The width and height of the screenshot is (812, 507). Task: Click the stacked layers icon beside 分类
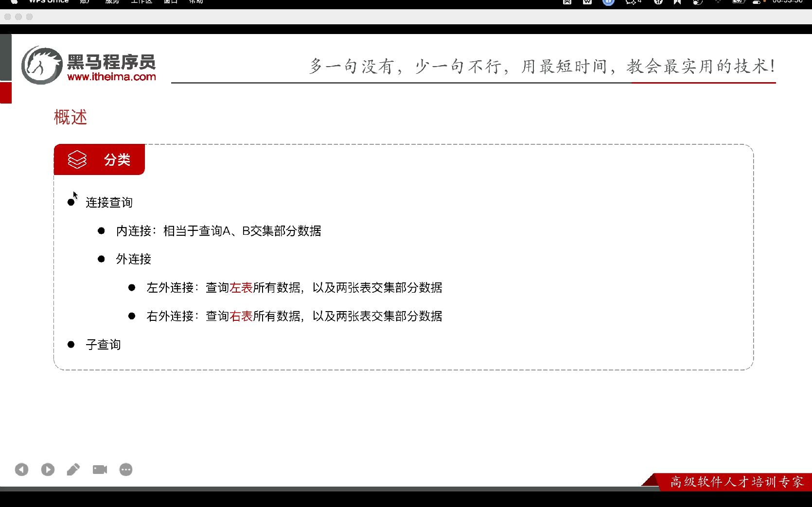(x=77, y=159)
